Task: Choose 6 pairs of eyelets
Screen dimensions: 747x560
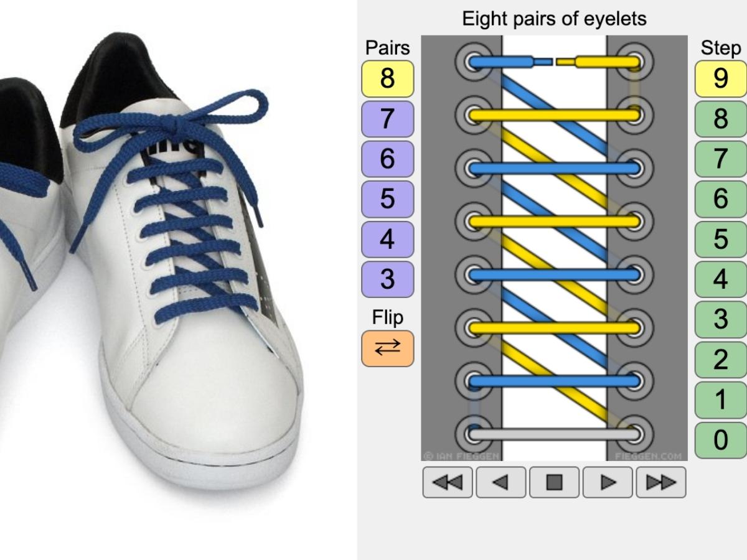Action: pyautogui.click(x=387, y=159)
